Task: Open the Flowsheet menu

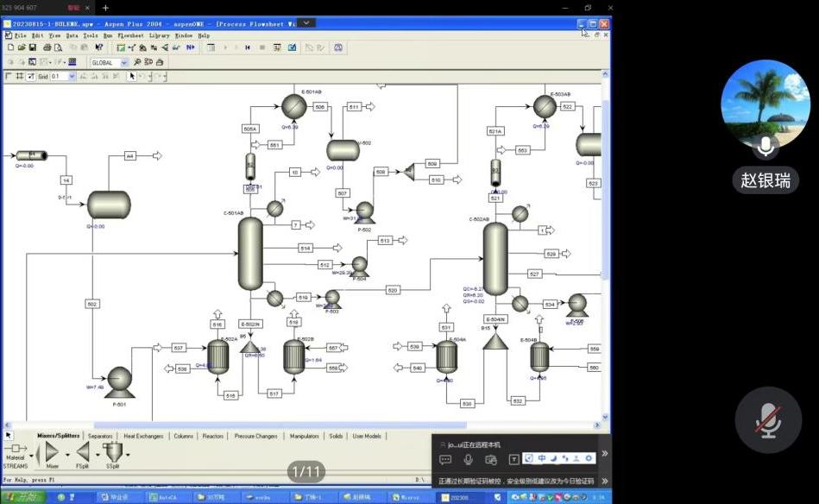Action: click(130, 35)
